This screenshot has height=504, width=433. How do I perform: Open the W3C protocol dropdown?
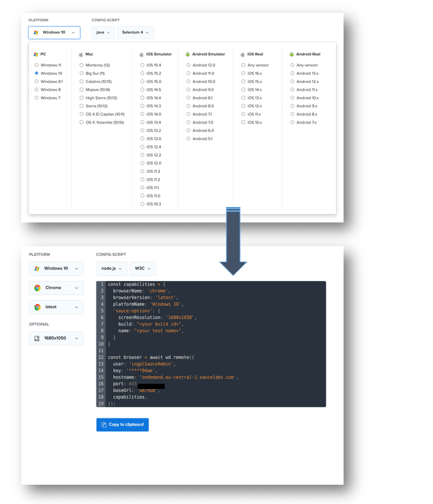[x=143, y=269]
